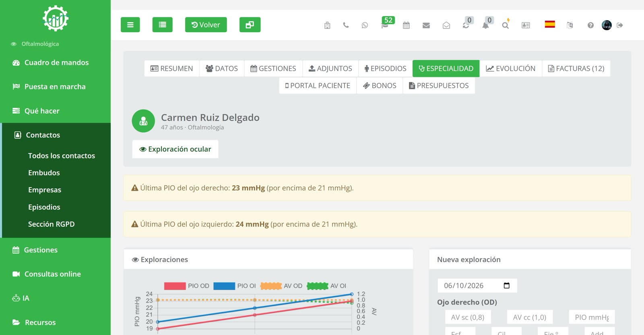The height and width of the screenshot is (335, 644).
Task: Toggle PIO OI series in chart legend
Action: coord(235,286)
